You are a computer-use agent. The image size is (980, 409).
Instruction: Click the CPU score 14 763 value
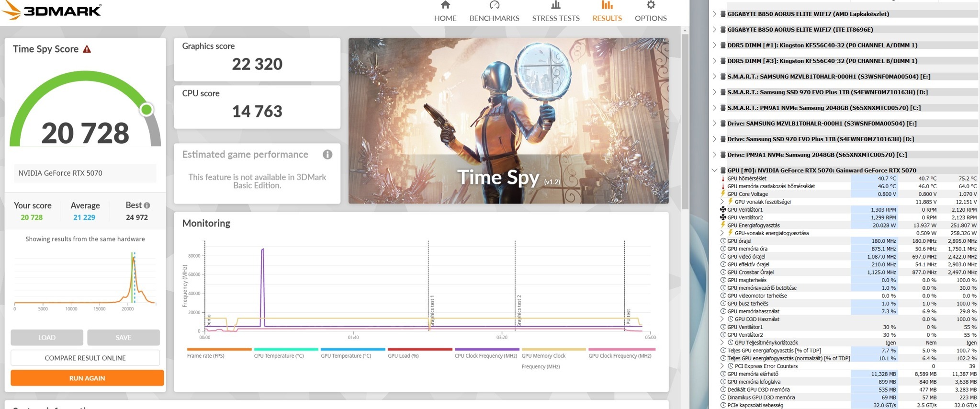[x=257, y=112]
